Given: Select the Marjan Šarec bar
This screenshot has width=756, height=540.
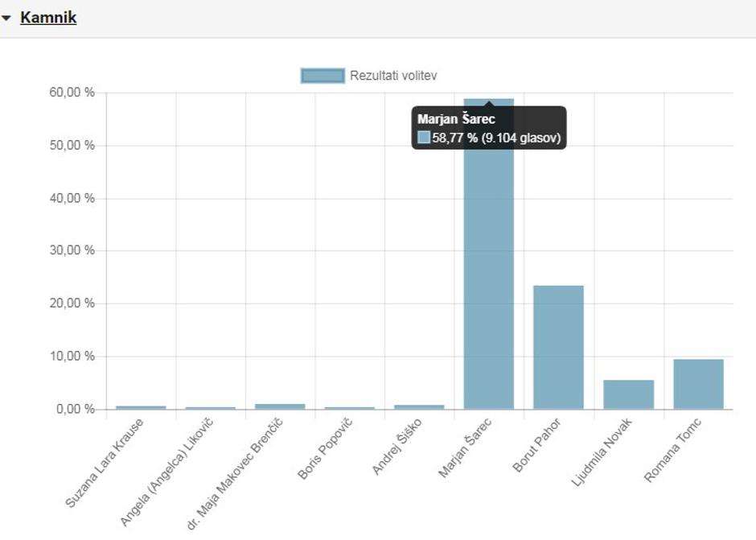Looking at the screenshot, I should [488, 282].
